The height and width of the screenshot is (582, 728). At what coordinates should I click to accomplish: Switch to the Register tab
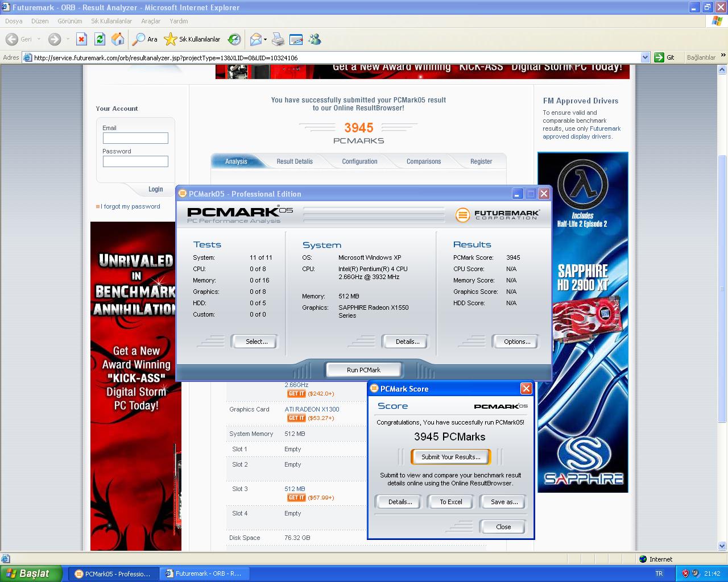tap(481, 161)
